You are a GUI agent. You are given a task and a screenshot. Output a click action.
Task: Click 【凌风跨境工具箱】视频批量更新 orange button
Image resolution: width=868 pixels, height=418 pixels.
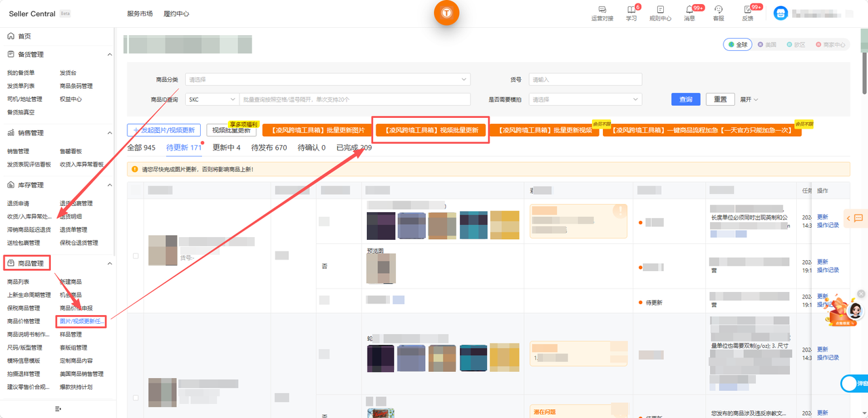click(x=431, y=130)
